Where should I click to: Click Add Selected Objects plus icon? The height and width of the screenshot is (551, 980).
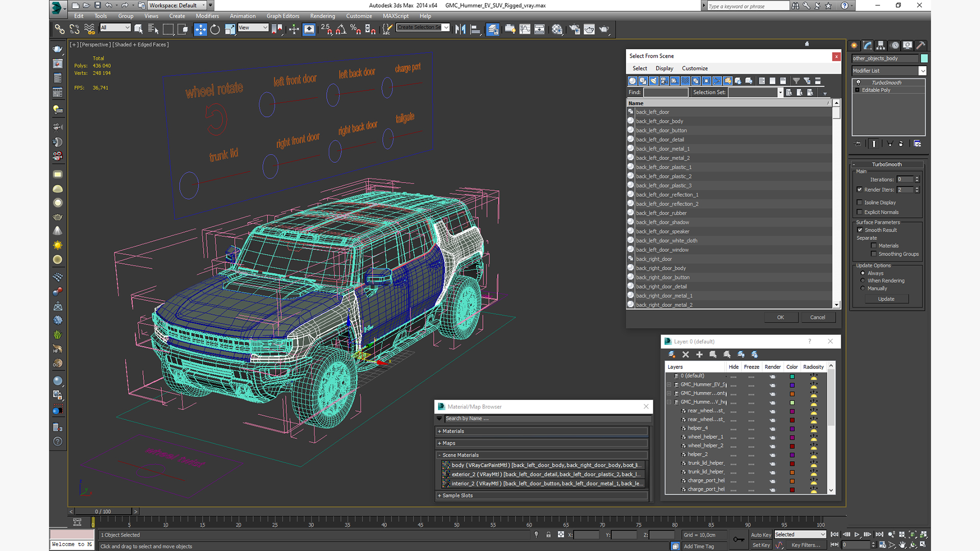click(699, 355)
